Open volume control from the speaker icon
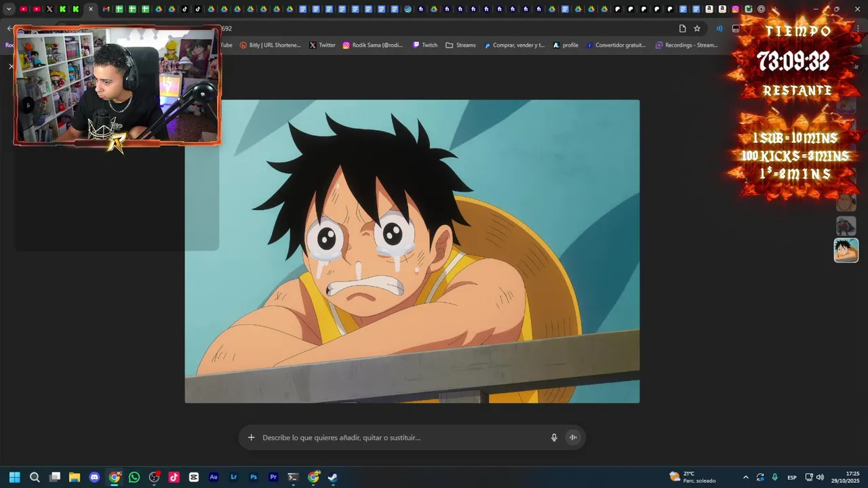 click(820, 477)
